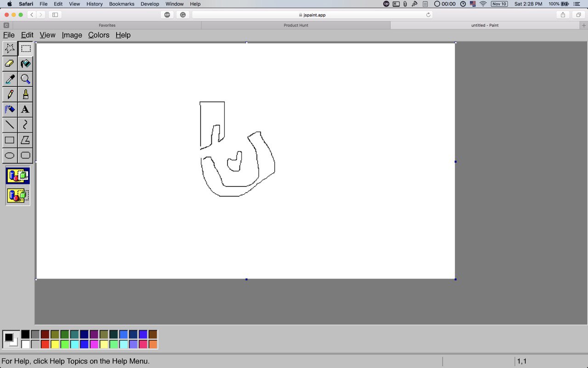Pick the Rounded Rectangle tool
The height and width of the screenshot is (368, 588).
(26, 155)
